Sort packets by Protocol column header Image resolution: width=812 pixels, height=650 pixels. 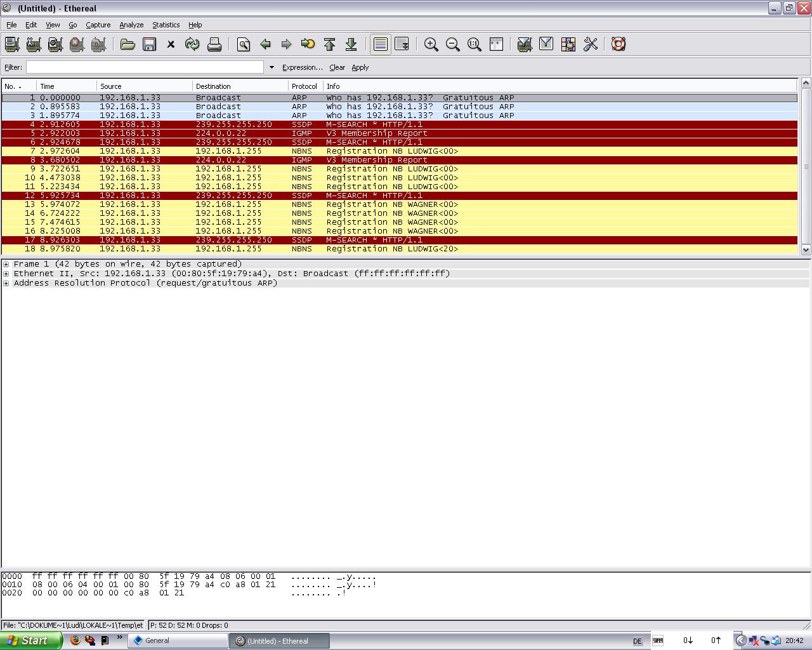pyautogui.click(x=306, y=86)
